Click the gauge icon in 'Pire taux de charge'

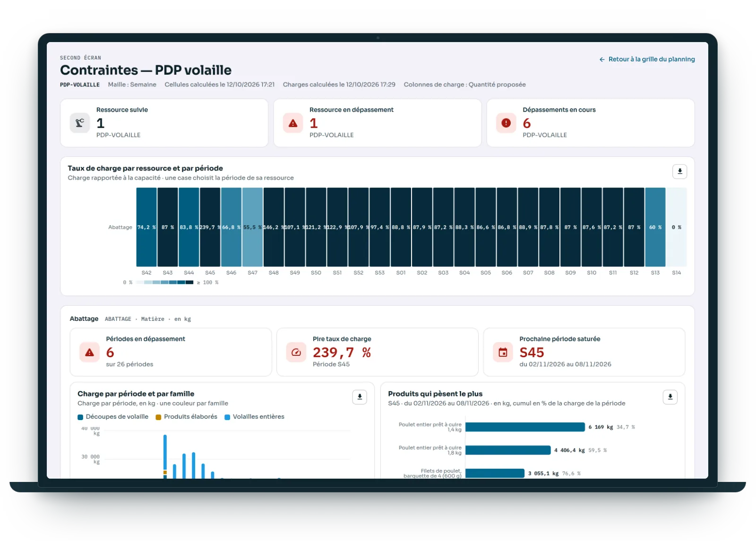(296, 352)
